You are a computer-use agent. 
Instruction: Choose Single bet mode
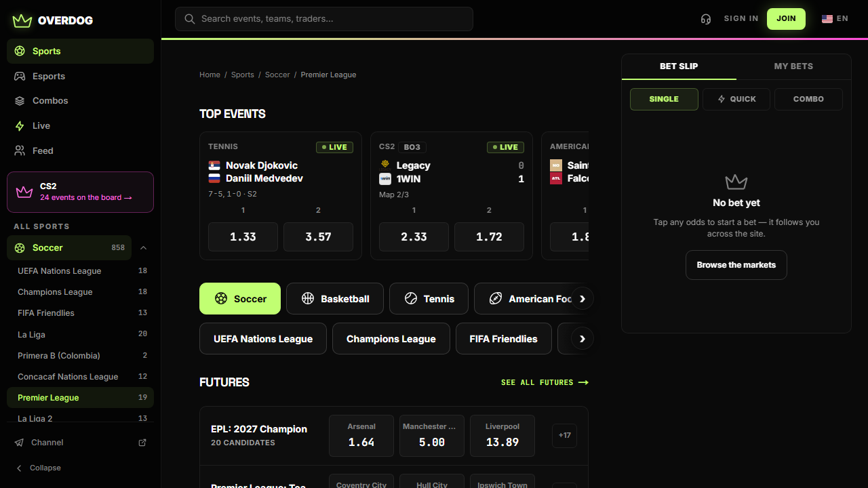pyautogui.click(x=664, y=99)
